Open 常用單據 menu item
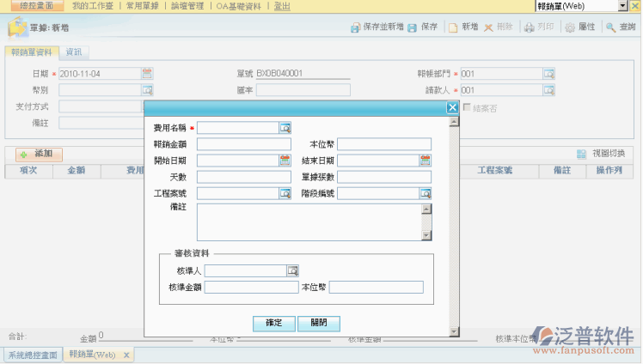Viewport: 643px width, 364px height. 142,6
